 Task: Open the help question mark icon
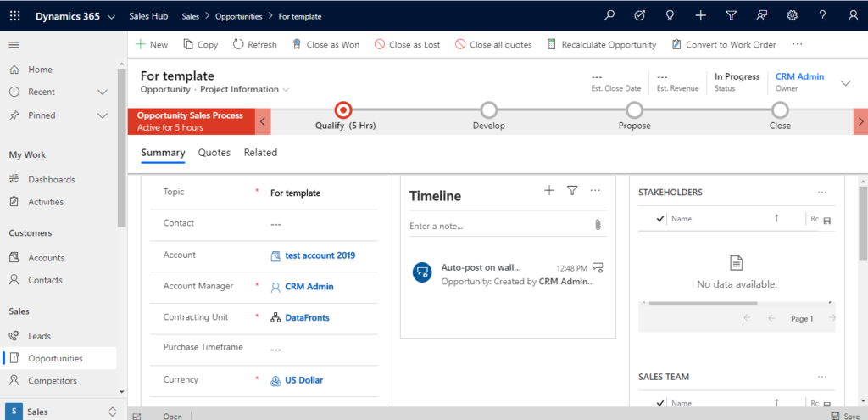click(x=822, y=16)
